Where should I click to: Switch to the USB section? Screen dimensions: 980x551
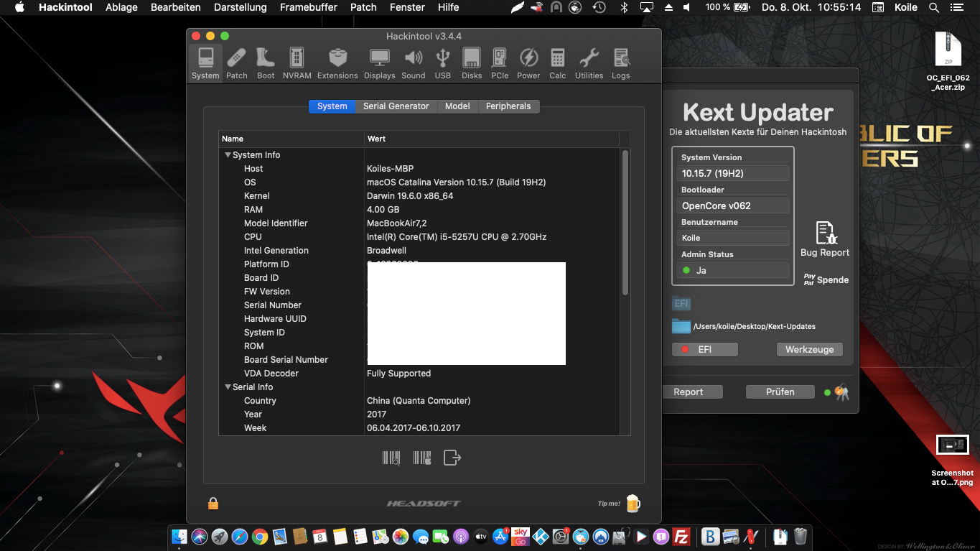(x=442, y=63)
